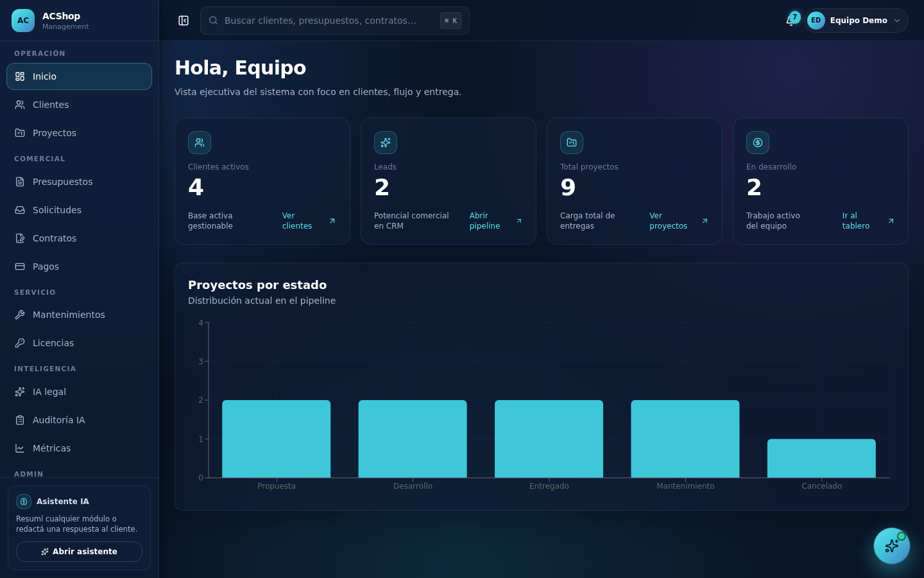Click the Asistente IA brain icon
This screenshot has width=924, height=578.
click(24, 502)
